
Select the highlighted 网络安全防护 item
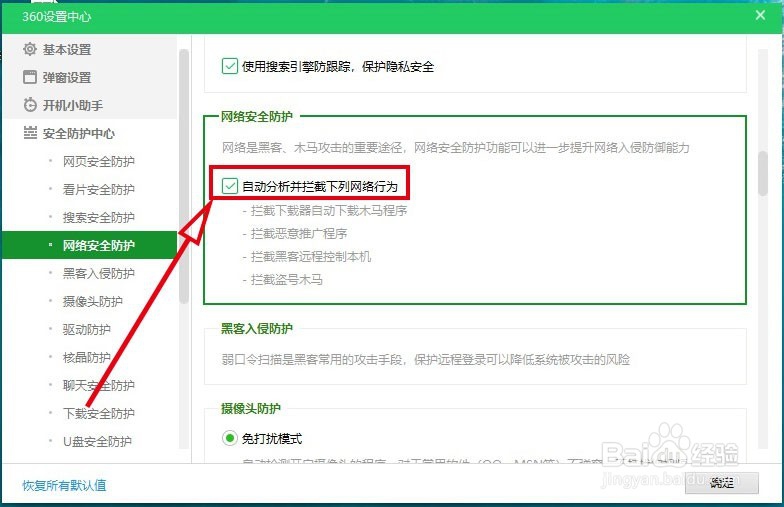click(90, 245)
